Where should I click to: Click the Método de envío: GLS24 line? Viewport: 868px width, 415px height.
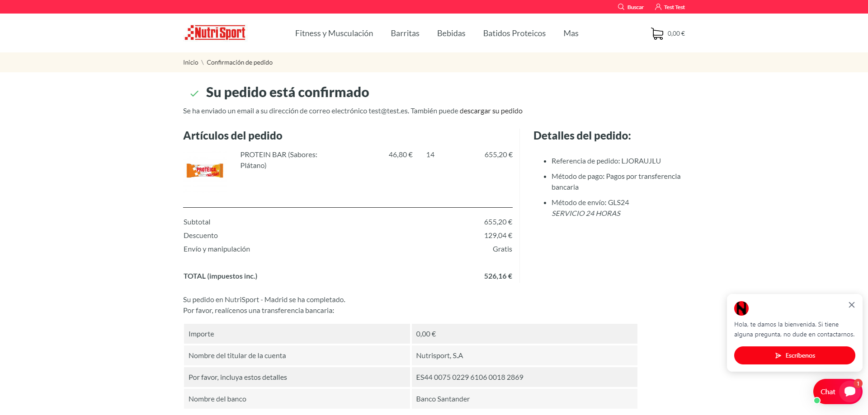[590, 203]
